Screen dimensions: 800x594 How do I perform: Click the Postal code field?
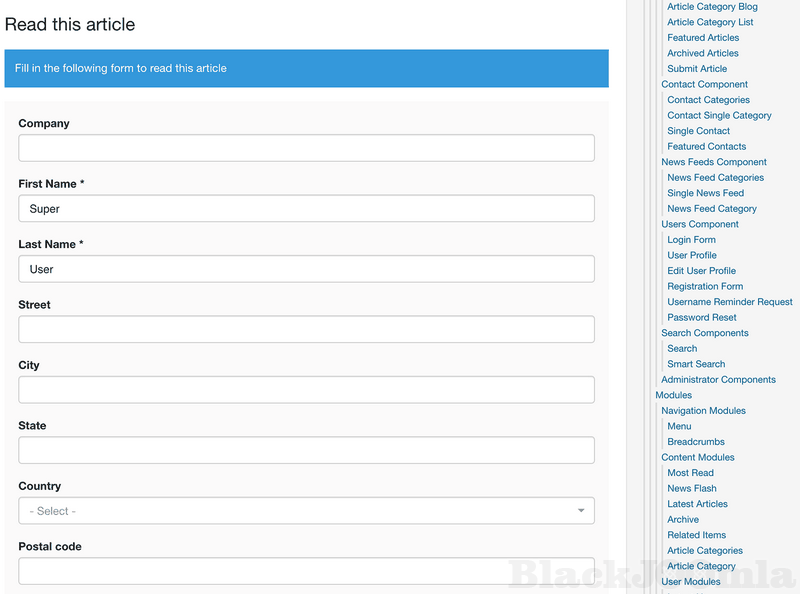[306, 571]
